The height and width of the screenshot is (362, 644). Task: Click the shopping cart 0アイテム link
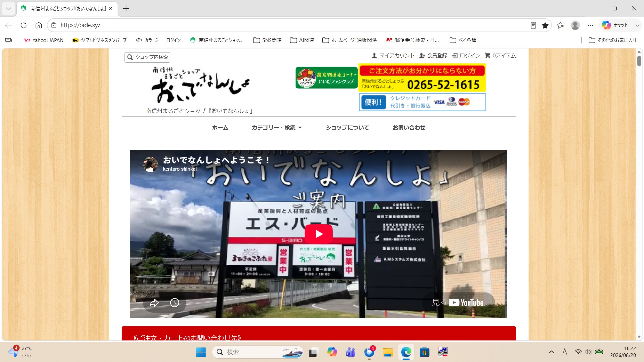(500, 56)
